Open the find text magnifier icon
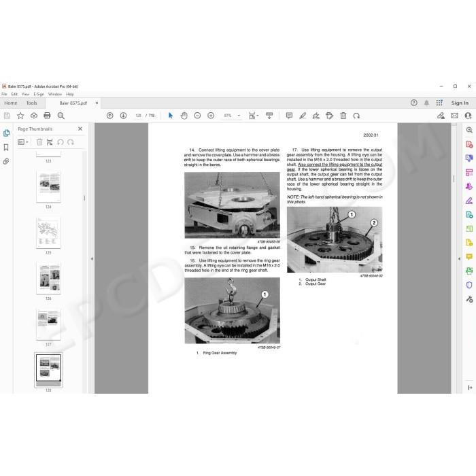476x476 pixels. tap(61, 116)
